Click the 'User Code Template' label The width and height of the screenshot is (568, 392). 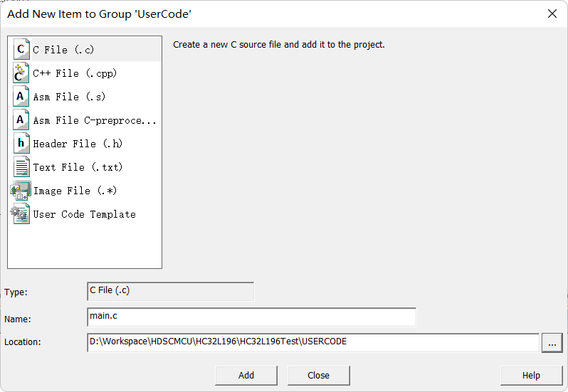(85, 214)
